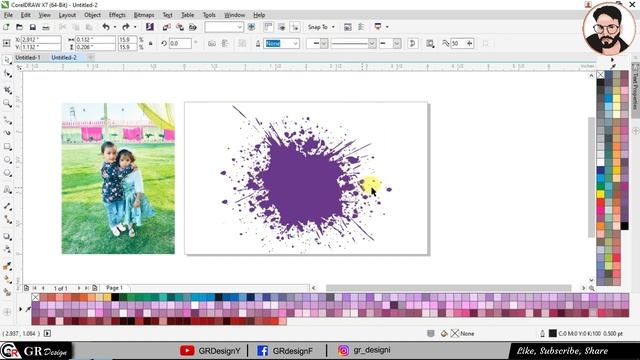640x360 pixels.
Task: Select the Connector tool
Action: [7, 220]
